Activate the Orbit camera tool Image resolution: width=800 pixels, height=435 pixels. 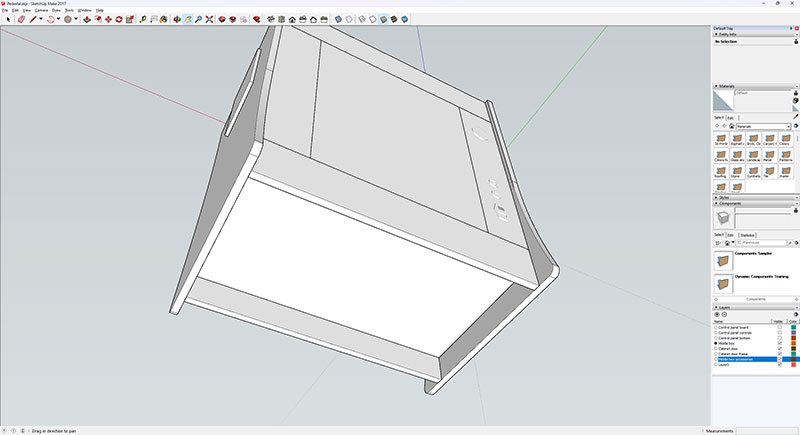coord(177,19)
